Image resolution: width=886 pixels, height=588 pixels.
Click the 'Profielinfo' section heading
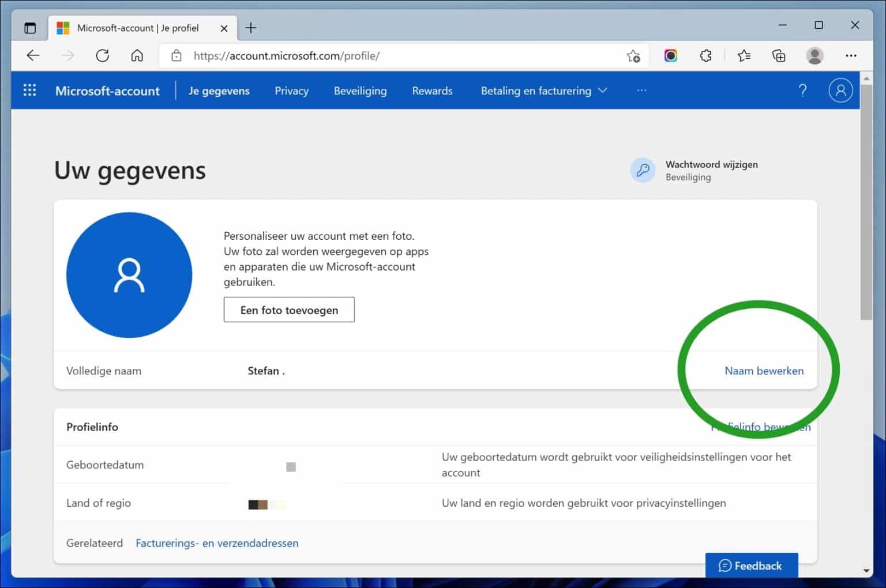click(92, 427)
